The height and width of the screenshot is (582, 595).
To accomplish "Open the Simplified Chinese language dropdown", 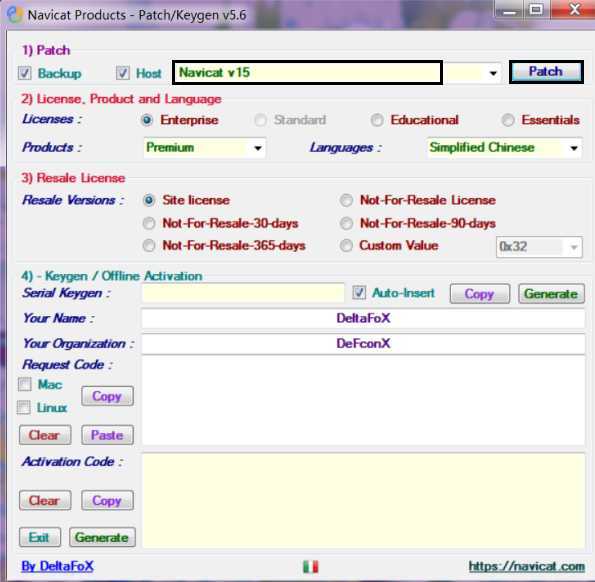I will [504, 148].
